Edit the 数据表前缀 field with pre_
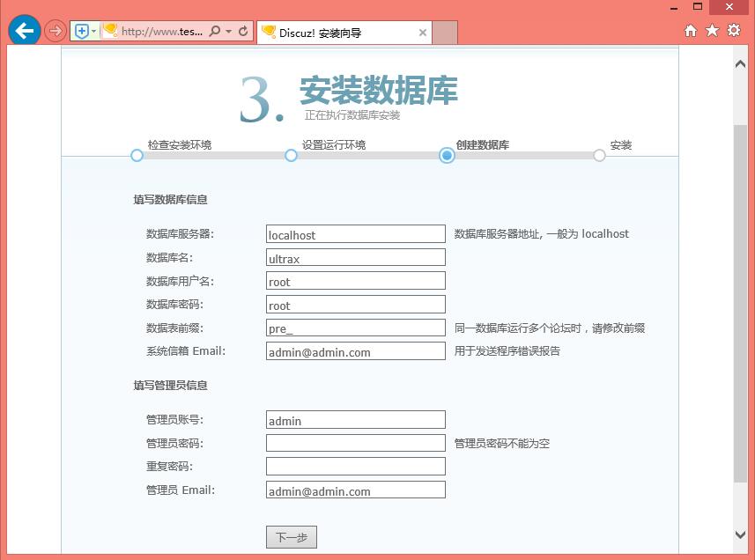Screen dimensions: 755x560 click(x=356, y=328)
